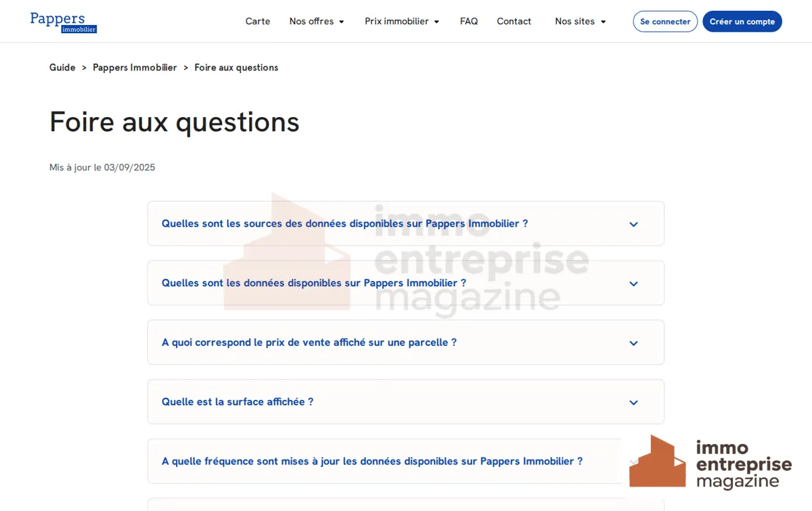Open the Nos offres dropdown menu
Screen dimensions: 812x511
(317, 22)
